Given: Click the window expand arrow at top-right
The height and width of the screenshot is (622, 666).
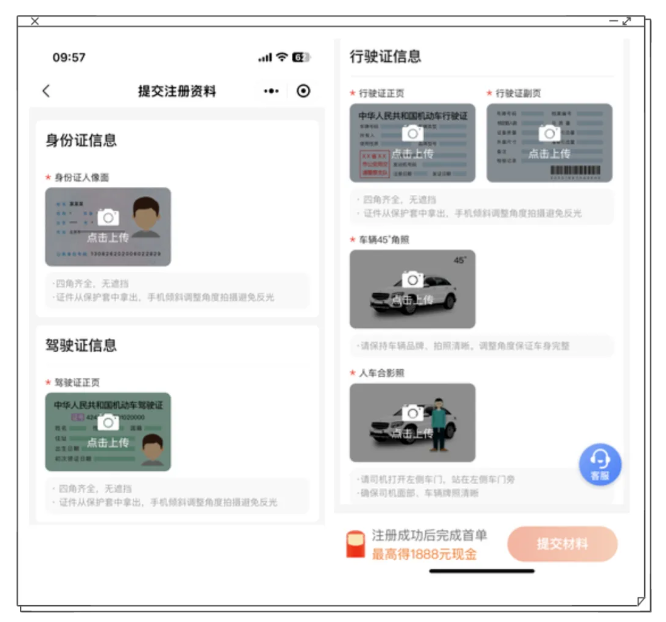Looking at the screenshot, I should [626, 21].
